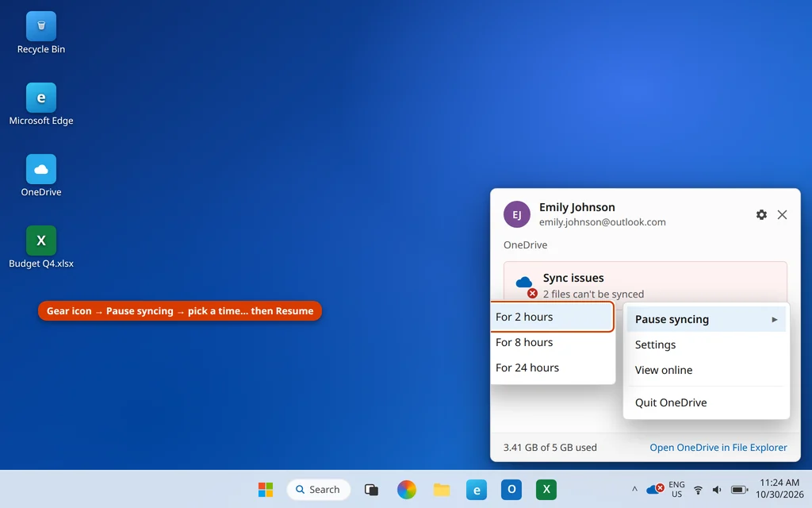This screenshot has width=812, height=508.
Task: Click emily.johnson@outlook.com email text
Action: [x=603, y=222]
